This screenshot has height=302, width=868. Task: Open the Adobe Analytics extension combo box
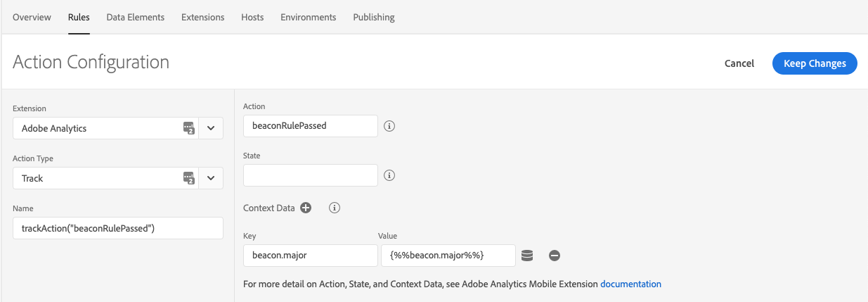pyautogui.click(x=106, y=128)
